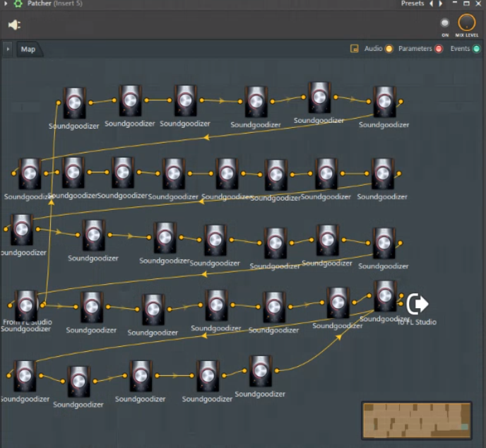Select the middle Soundgoodizer in the bottom row
The height and width of the screenshot is (448, 486).
(x=141, y=376)
